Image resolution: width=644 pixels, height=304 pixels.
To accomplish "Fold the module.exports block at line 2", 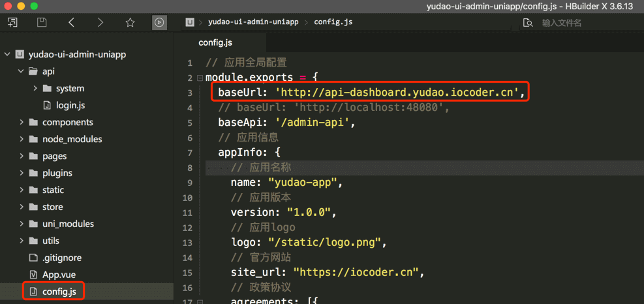I will coord(200,78).
